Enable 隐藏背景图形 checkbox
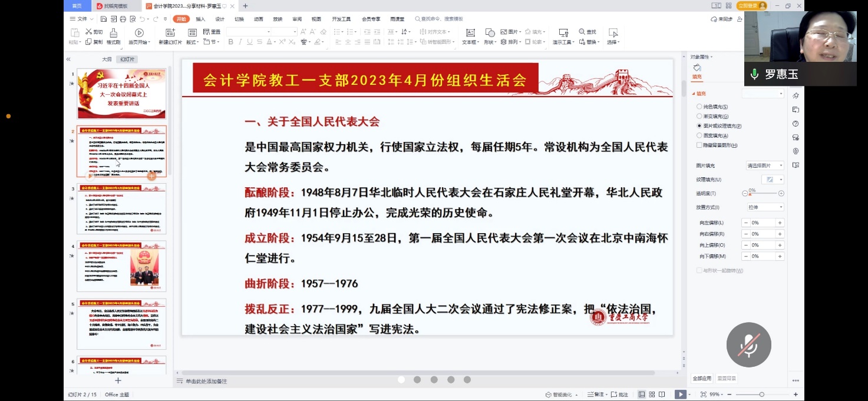The image size is (868, 401). (699, 145)
